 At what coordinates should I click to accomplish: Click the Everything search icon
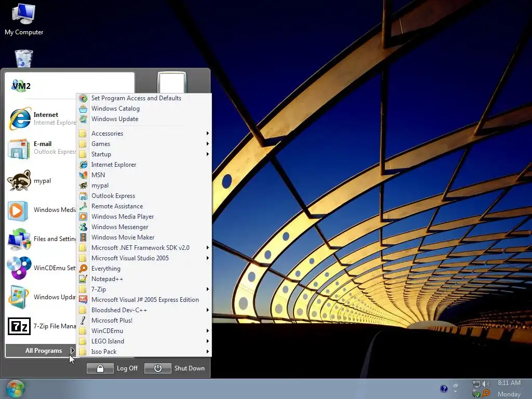83,269
